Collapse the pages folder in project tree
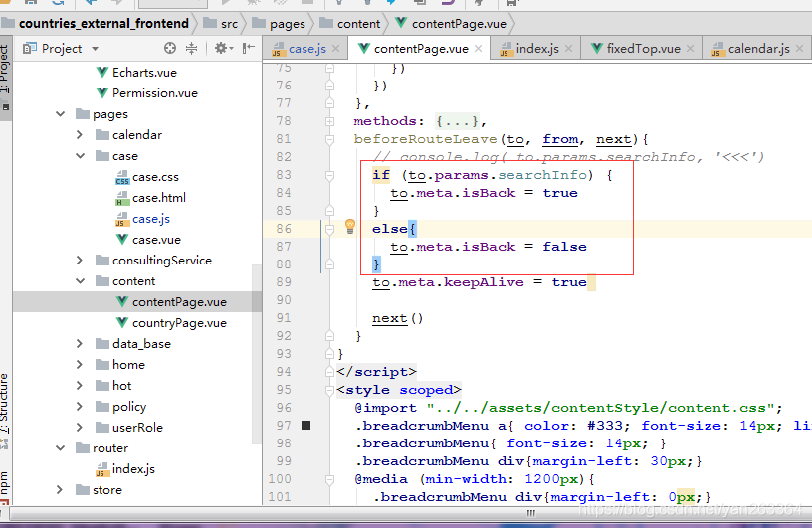 pos(60,114)
